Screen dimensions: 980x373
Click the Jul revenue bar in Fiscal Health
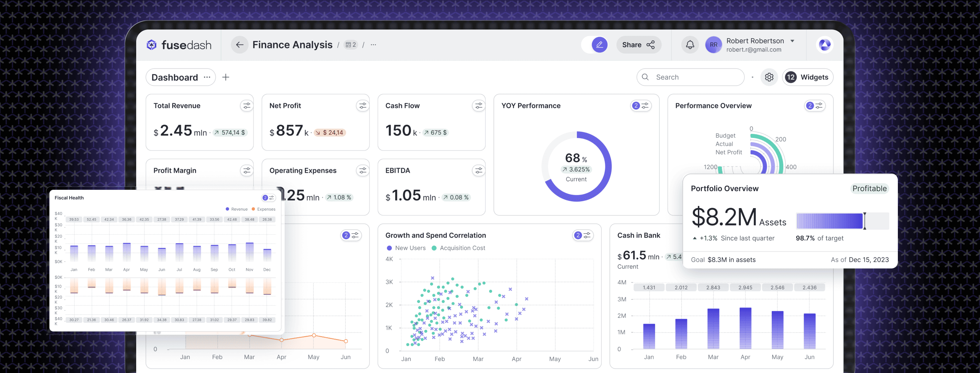tap(179, 252)
